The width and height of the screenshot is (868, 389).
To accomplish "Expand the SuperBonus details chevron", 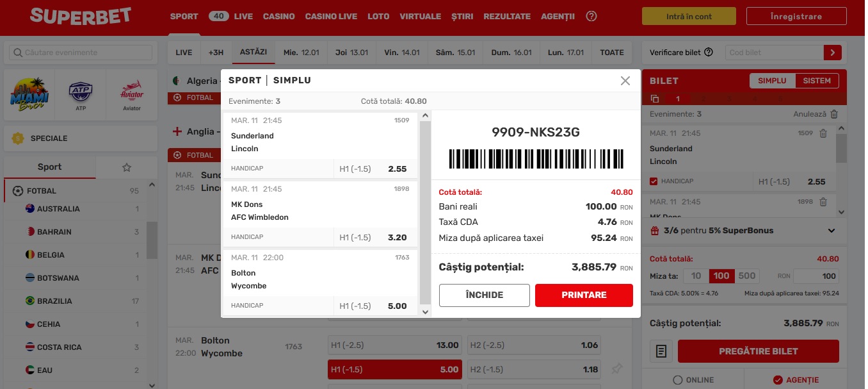I will coord(832,231).
